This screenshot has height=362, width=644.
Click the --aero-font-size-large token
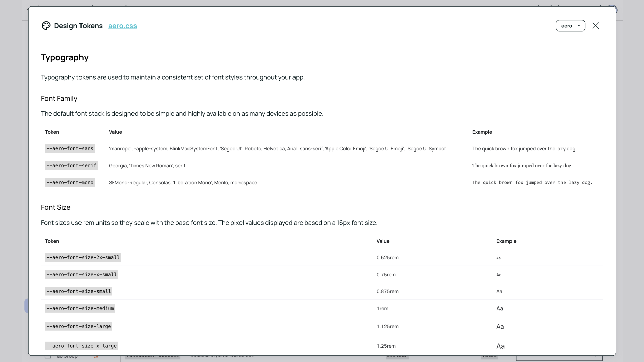(78, 326)
